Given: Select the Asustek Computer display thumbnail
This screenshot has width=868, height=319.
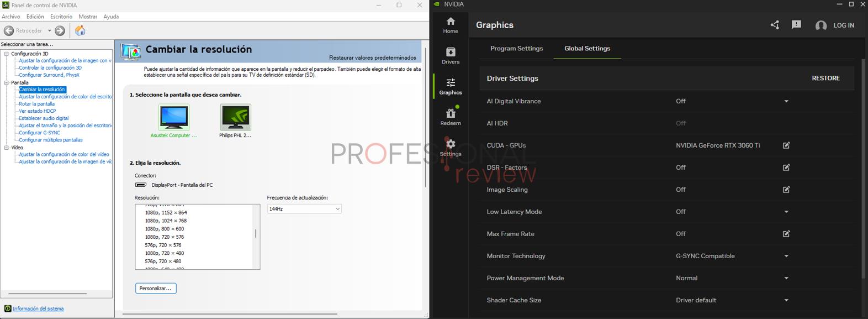Looking at the screenshot, I should pos(174,117).
